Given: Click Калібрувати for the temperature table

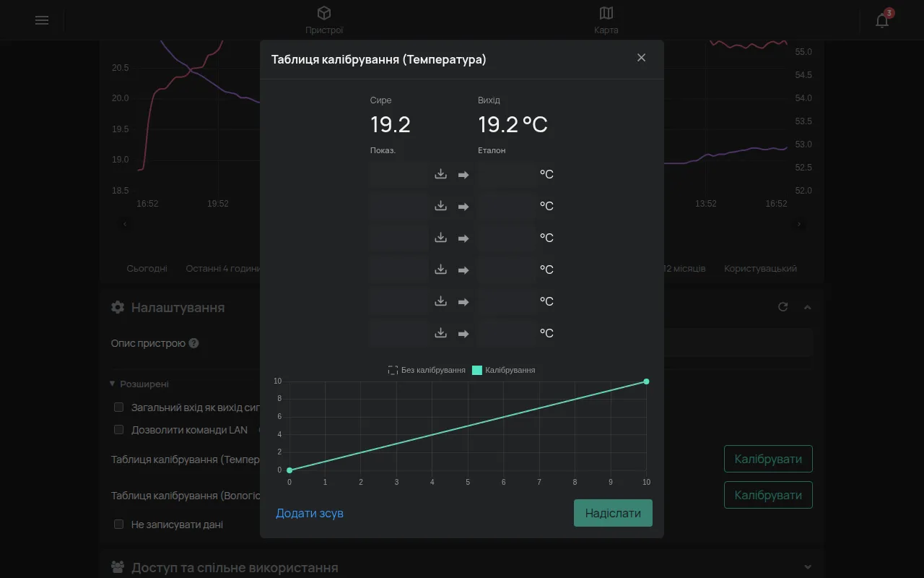Looking at the screenshot, I should pyautogui.click(x=768, y=459).
